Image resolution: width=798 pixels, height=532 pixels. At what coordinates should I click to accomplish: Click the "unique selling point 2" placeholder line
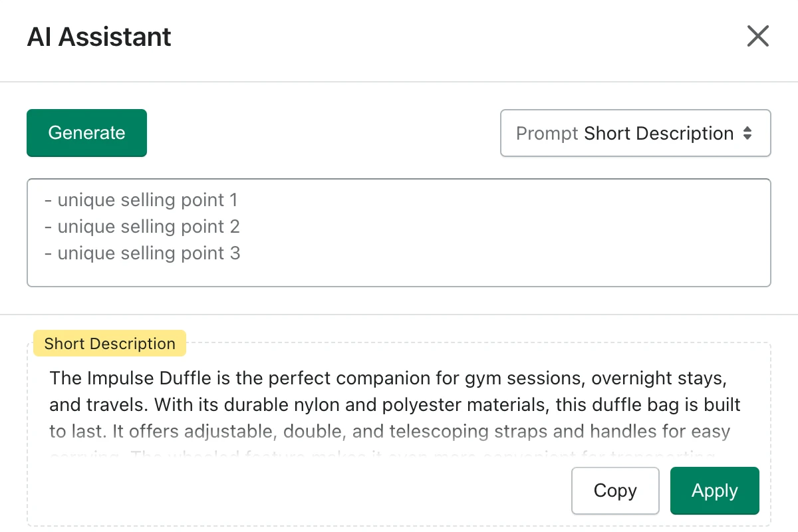pyautogui.click(x=142, y=227)
